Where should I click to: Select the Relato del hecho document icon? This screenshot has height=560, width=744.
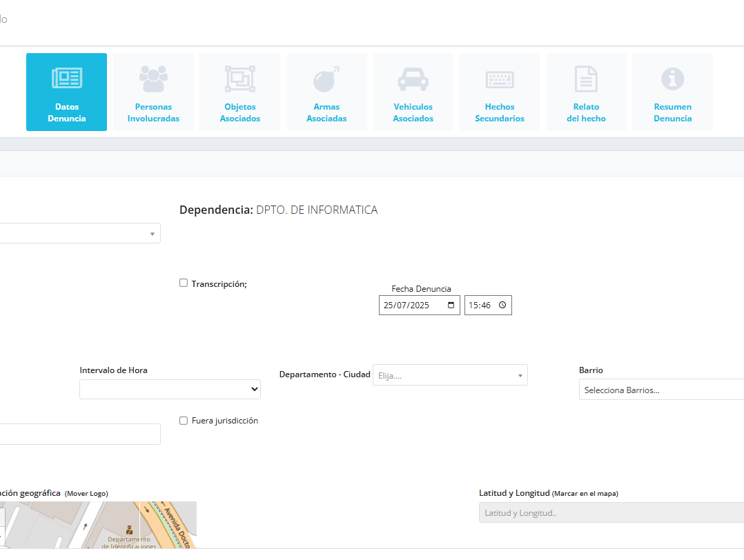point(586,79)
